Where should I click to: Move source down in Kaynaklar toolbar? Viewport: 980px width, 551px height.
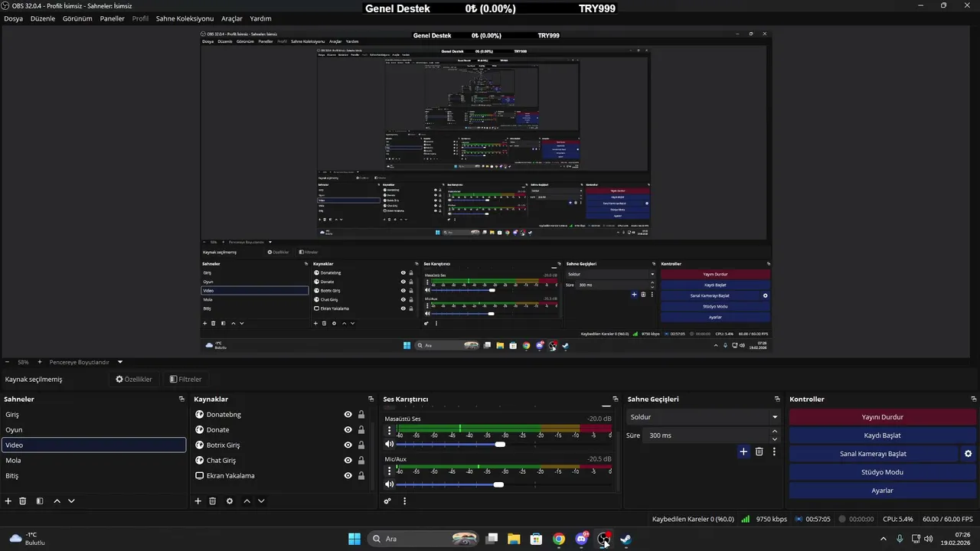tap(261, 501)
